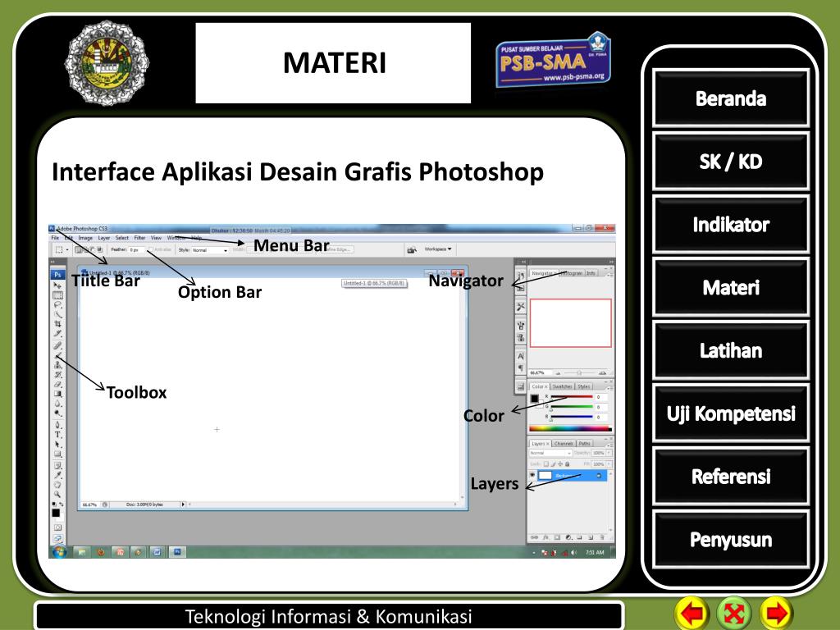Screen dimensions: 840x630
Task: Select the Rectangle shape tool
Action: click(57, 454)
